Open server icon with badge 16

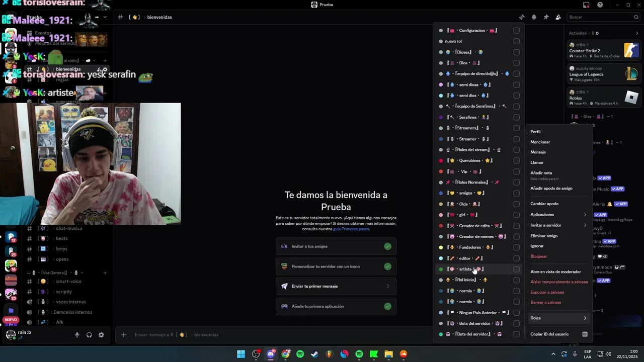[x=11, y=265]
